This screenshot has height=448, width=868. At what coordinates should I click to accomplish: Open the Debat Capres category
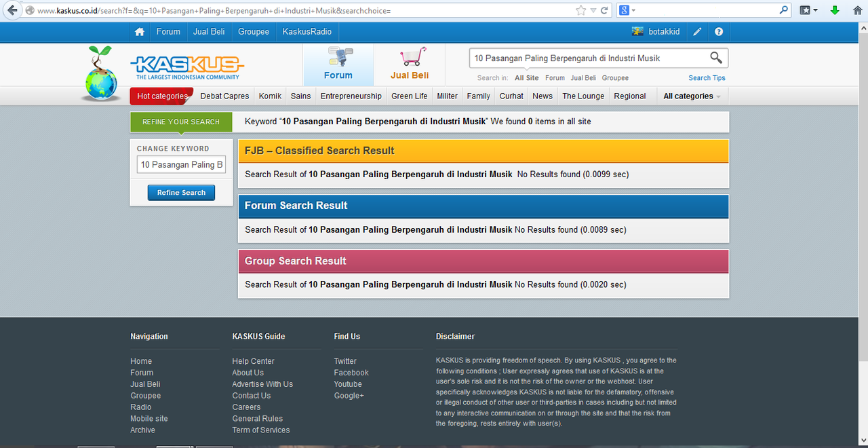tap(224, 96)
